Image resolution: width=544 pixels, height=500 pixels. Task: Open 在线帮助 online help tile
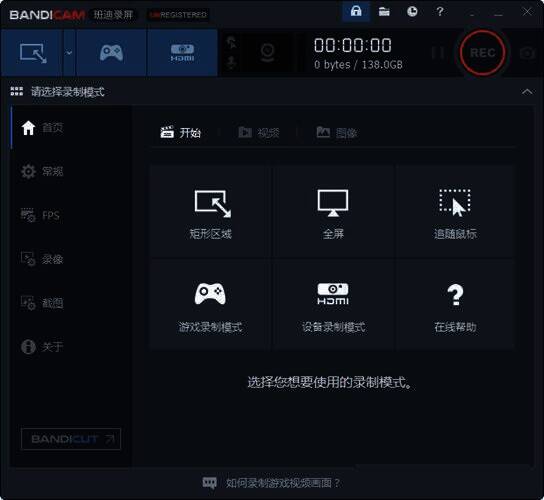coord(455,305)
